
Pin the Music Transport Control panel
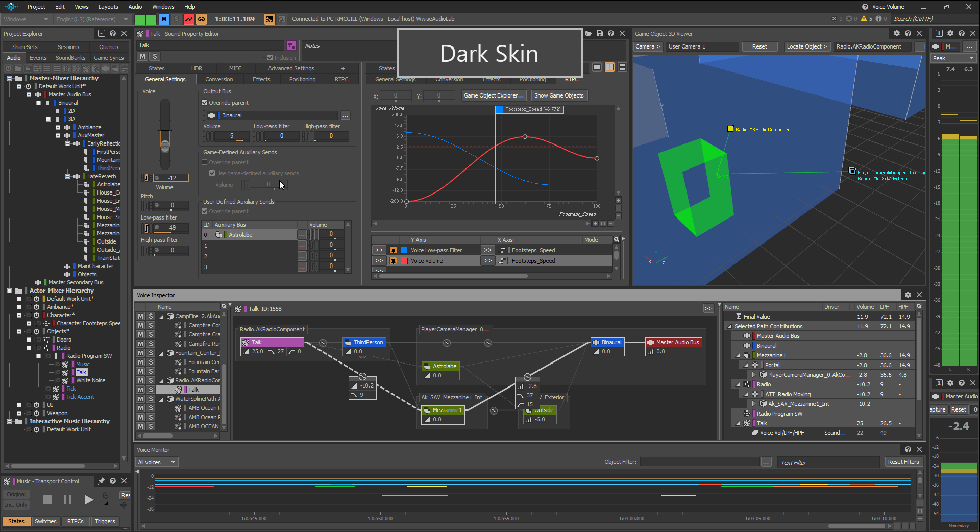tap(101, 481)
